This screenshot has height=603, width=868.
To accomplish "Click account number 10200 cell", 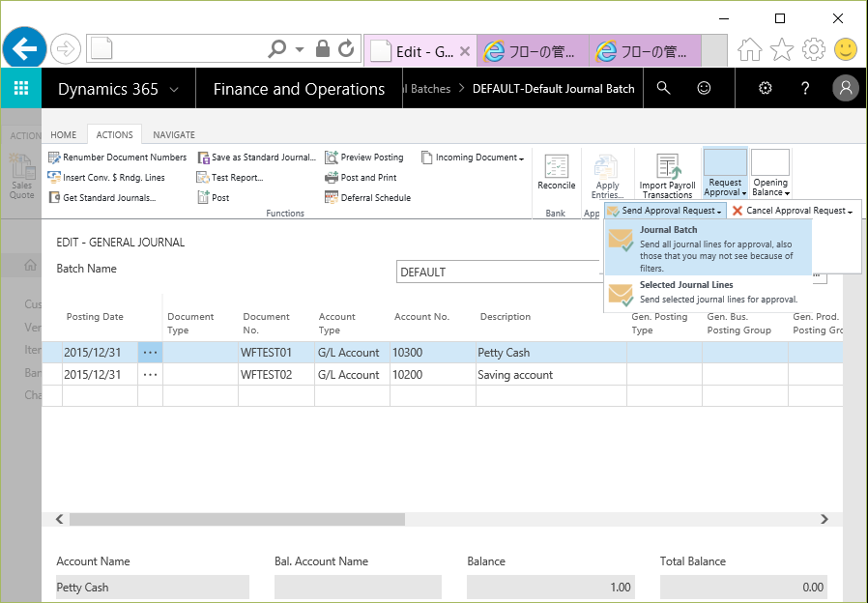I will (x=433, y=375).
